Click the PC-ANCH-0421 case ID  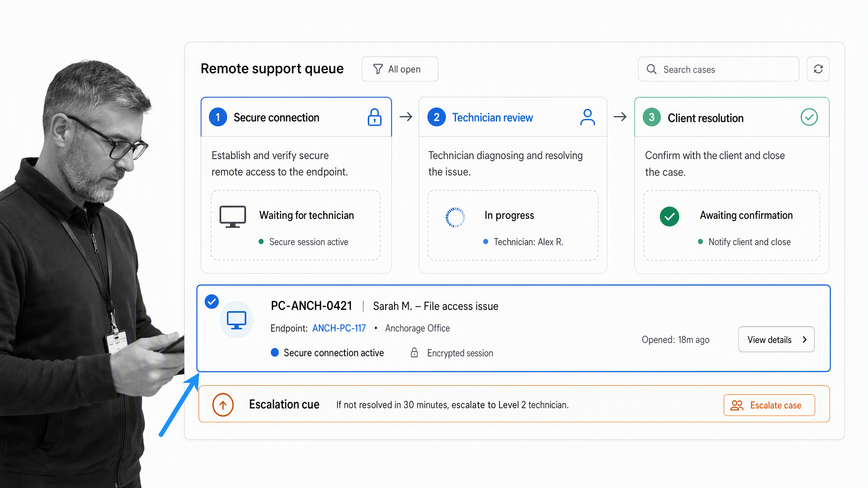pyautogui.click(x=312, y=306)
